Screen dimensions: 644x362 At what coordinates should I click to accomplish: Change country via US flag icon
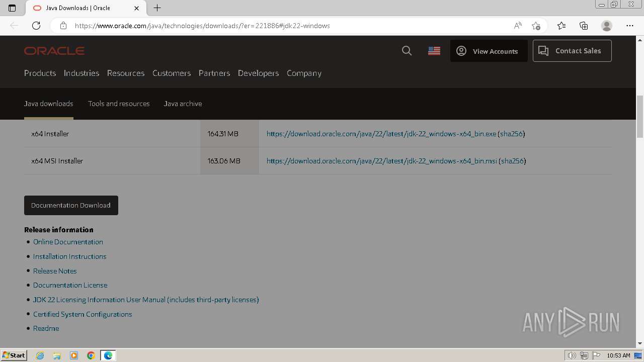[434, 51]
